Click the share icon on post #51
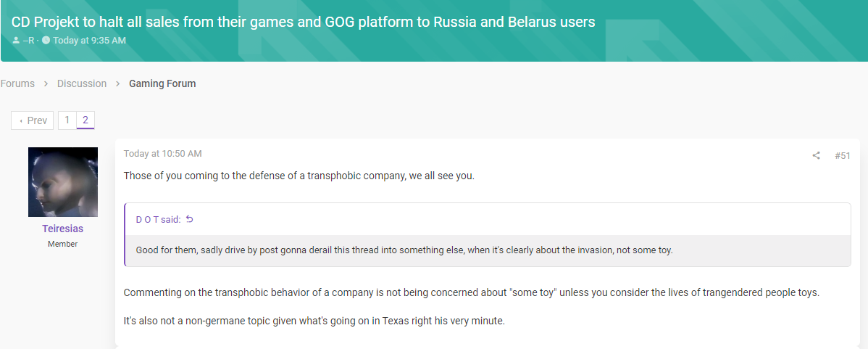Viewport: 868px width, 349px height. click(x=816, y=156)
